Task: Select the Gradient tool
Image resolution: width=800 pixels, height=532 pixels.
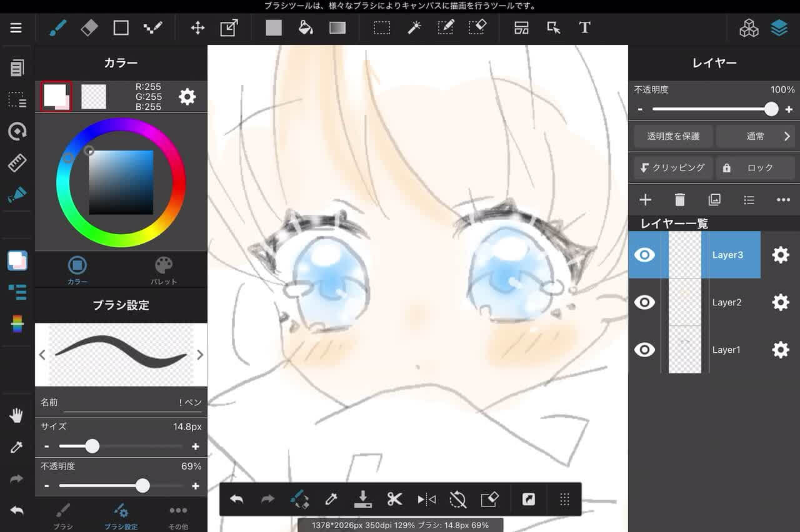Action: pyautogui.click(x=337, y=28)
